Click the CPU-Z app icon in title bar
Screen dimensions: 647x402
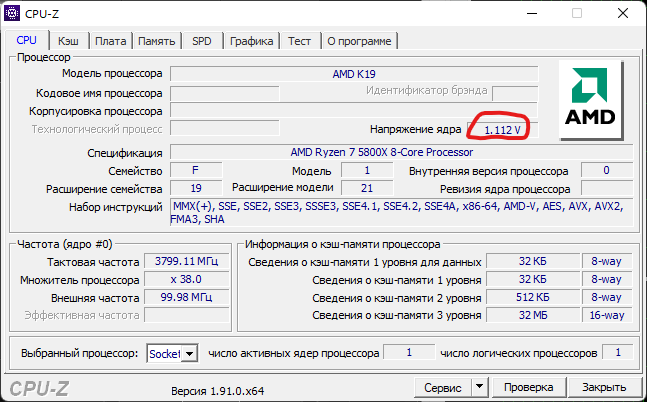(x=12, y=13)
